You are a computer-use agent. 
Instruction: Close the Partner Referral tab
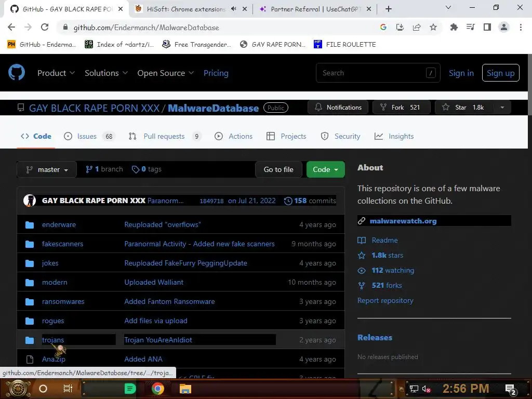tap(369, 9)
